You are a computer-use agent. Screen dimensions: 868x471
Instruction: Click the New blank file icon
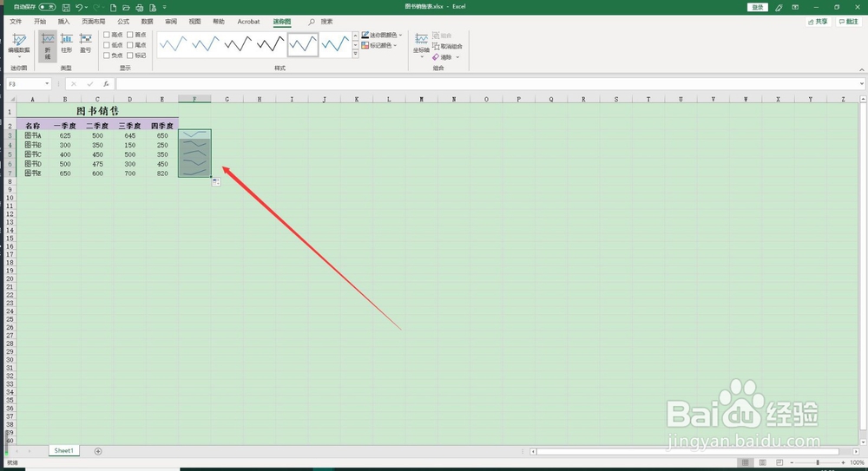coord(114,8)
